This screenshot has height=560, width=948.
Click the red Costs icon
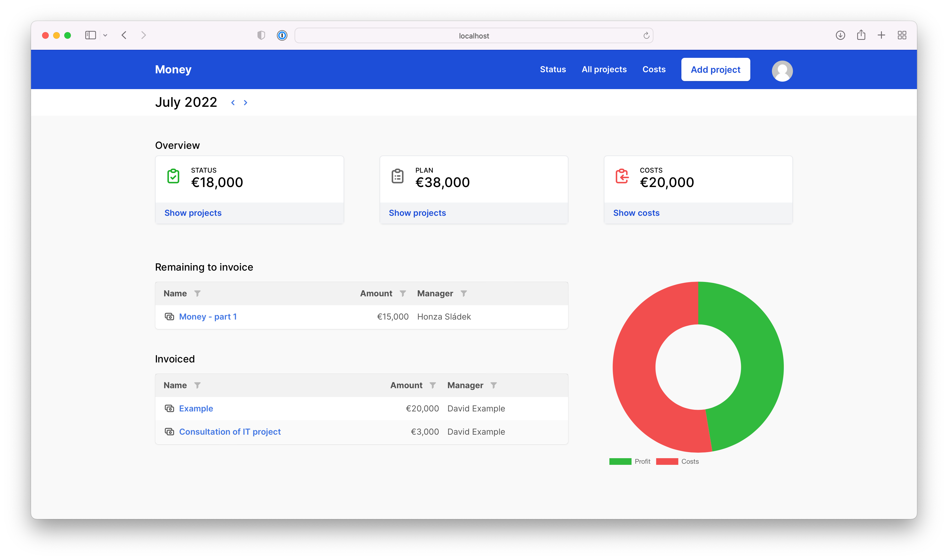621,176
